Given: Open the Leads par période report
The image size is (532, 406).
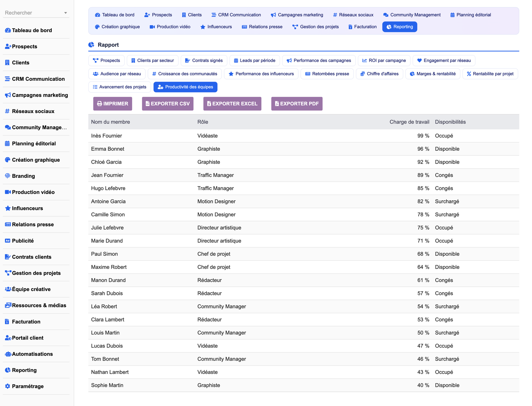Looking at the screenshot, I should point(255,60).
